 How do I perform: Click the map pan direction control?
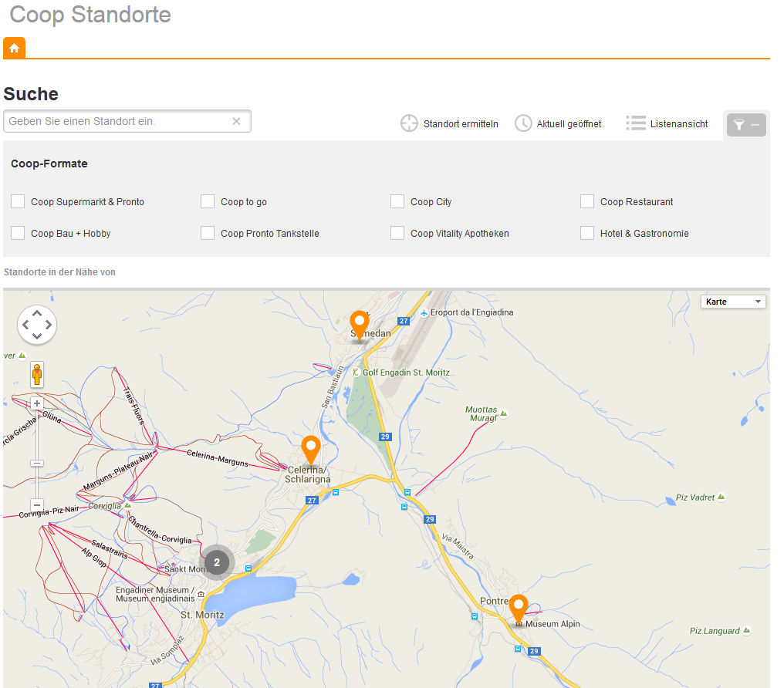click(37, 325)
